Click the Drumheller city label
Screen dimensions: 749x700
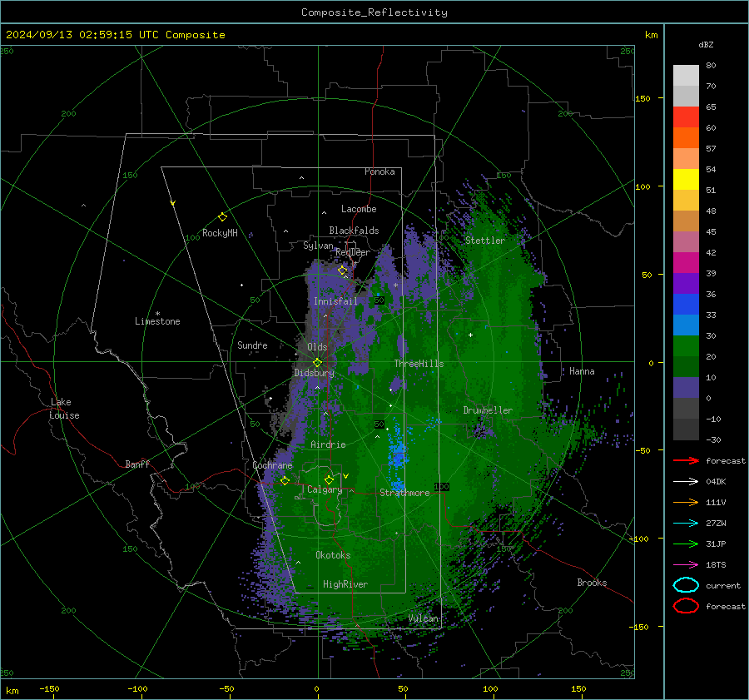tap(488, 410)
